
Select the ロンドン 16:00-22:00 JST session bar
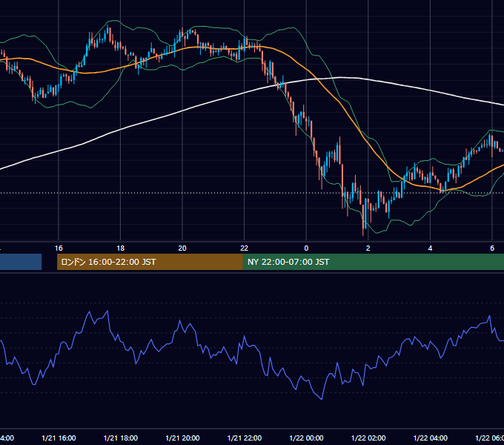(150, 262)
